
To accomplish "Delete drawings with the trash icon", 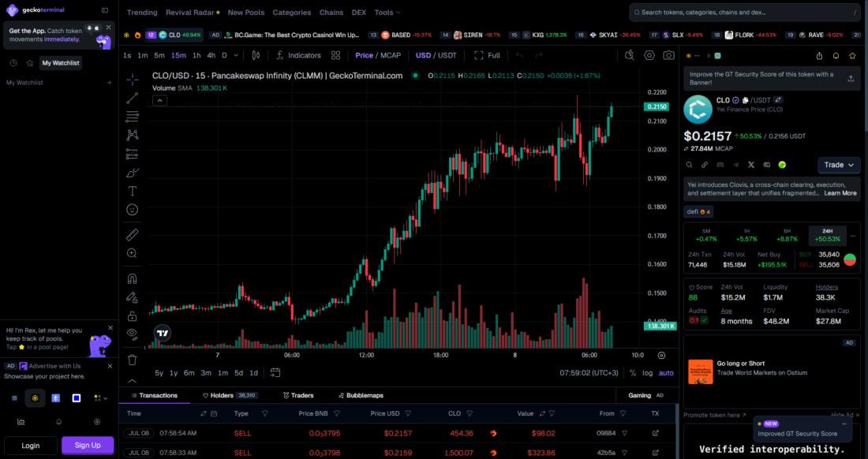I will (132, 360).
